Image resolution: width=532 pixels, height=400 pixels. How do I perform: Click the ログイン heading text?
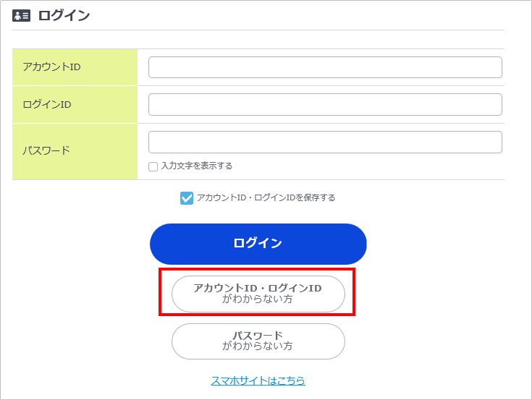(x=64, y=16)
